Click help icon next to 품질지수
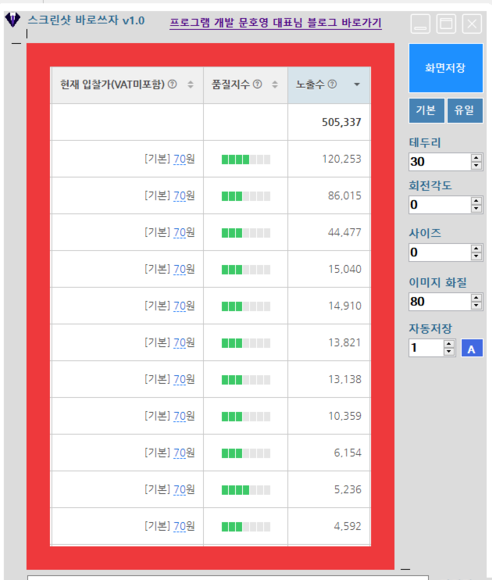Viewport: 492px width, 580px height. point(258,84)
